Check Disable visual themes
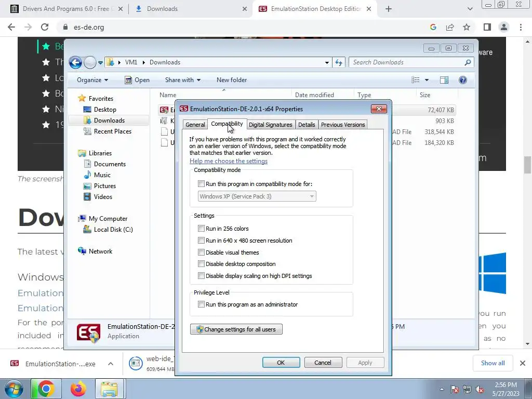Viewport: 532px width, 399px height. (x=201, y=252)
